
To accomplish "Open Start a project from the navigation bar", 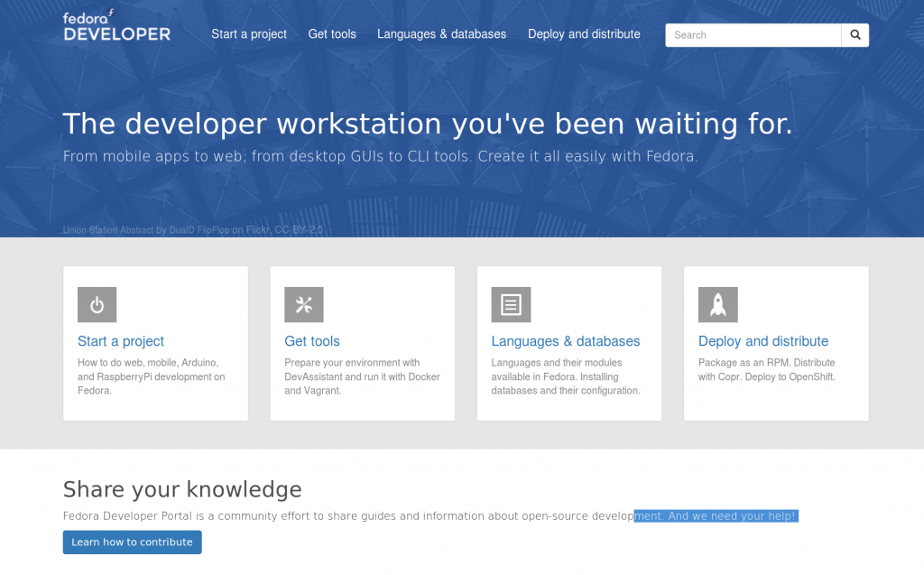I will tap(249, 34).
